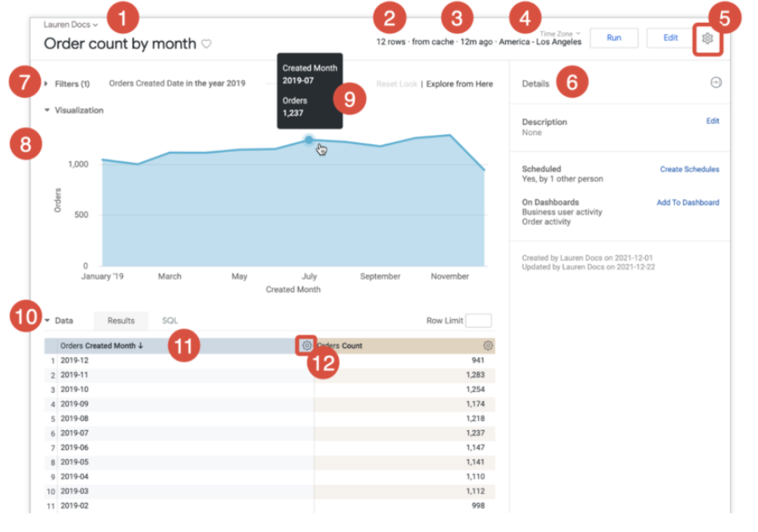Select the 2019-09 table cell
Screen dimensions: 758x532
click(75, 404)
